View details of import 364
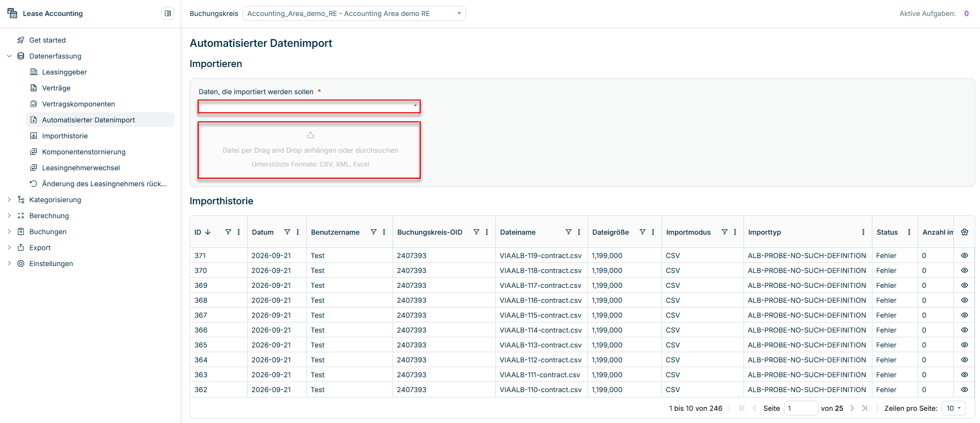 tap(965, 360)
